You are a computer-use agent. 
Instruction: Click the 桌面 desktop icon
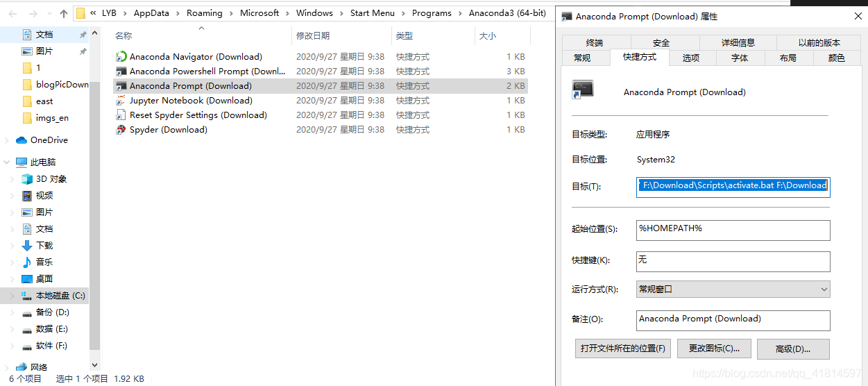pyautogui.click(x=27, y=279)
